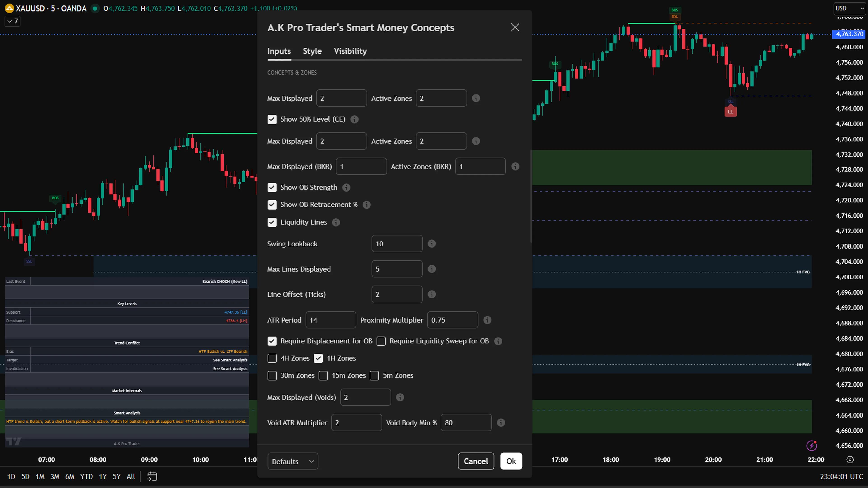Check Require Liquidity Sweep for OB
This screenshot has height=488, width=868.
(x=381, y=341)
